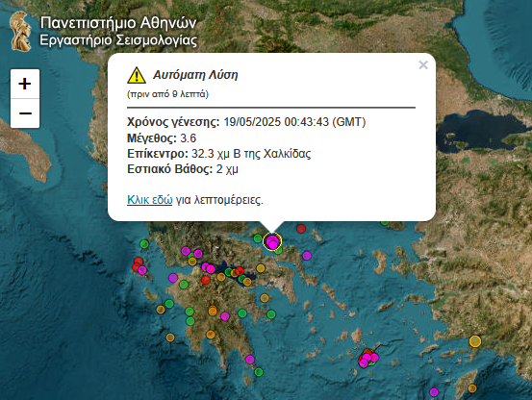This screenshot has height=400, width=532.
Task: Open the 'Κλικ εδώ' details link
Action: [150, 200]
